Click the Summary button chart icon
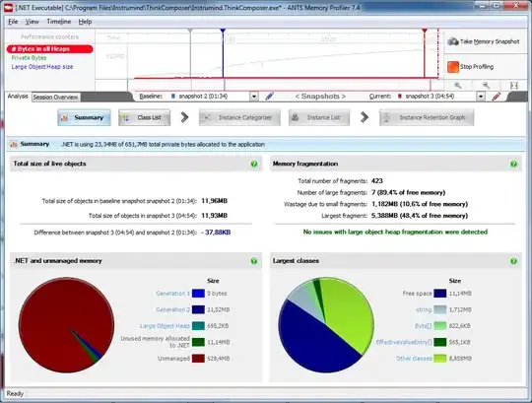This screenshot has height=403, width=532. pyautogui.click(x=64, y=118)
